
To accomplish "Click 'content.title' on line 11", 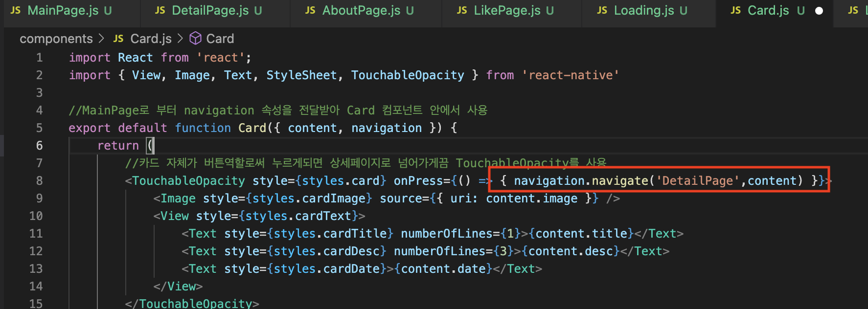I will pos(581,234).
